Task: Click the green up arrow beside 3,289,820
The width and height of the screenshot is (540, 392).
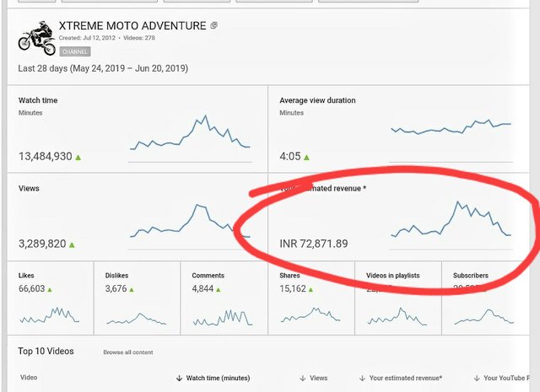Action: click(72, 244)
